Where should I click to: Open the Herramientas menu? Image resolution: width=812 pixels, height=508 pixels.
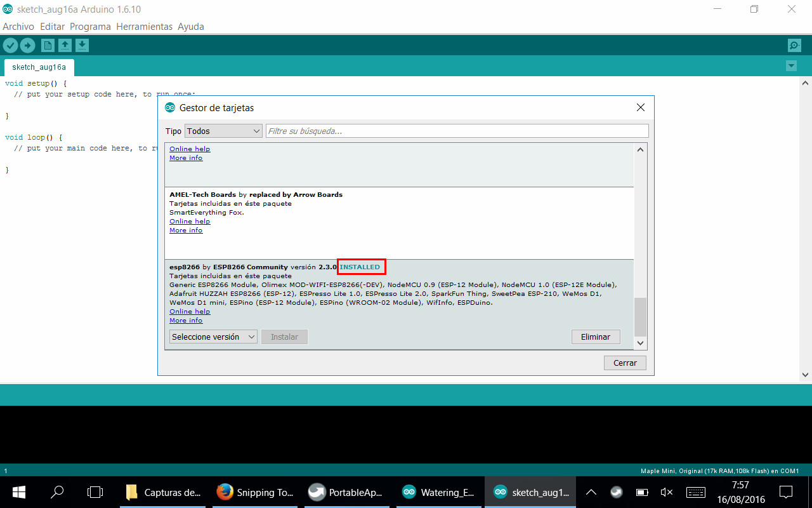tap(144, 27)
